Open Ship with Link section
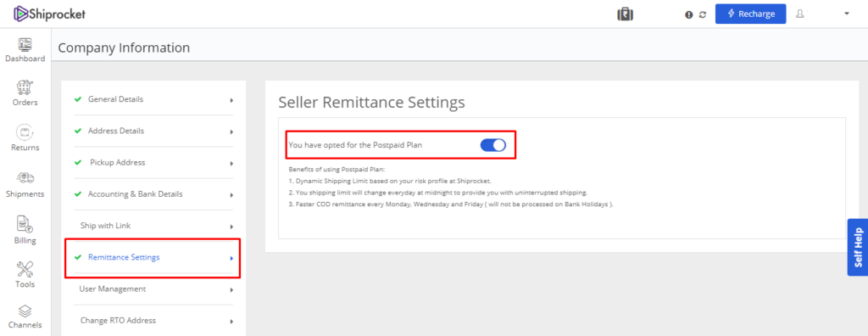 [x=153, y=227]
